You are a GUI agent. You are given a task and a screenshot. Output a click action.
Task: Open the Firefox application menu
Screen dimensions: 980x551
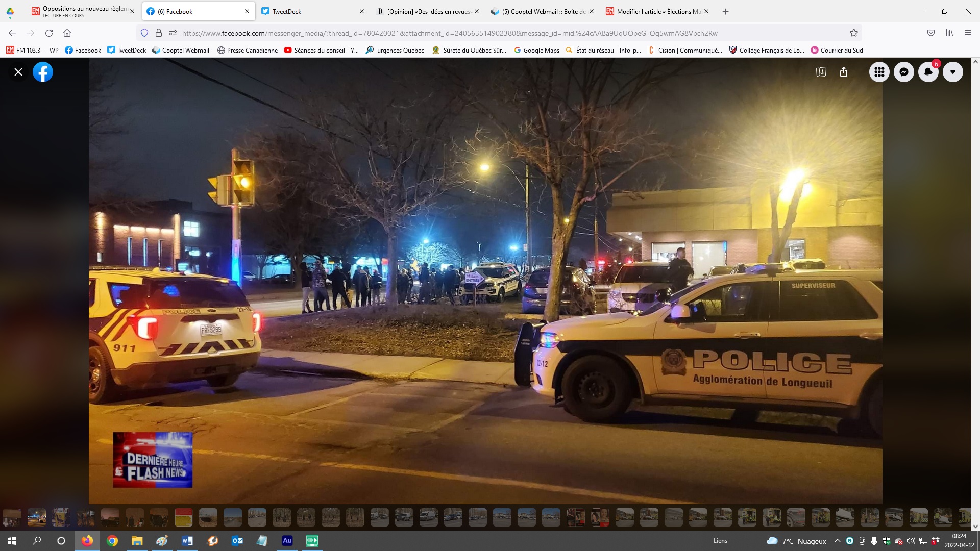[x=967, y=33]
